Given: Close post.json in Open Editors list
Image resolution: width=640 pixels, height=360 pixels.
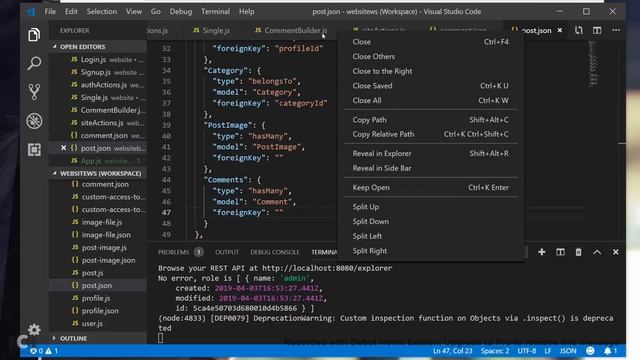Looking at the screenshot, I should 63,148.
